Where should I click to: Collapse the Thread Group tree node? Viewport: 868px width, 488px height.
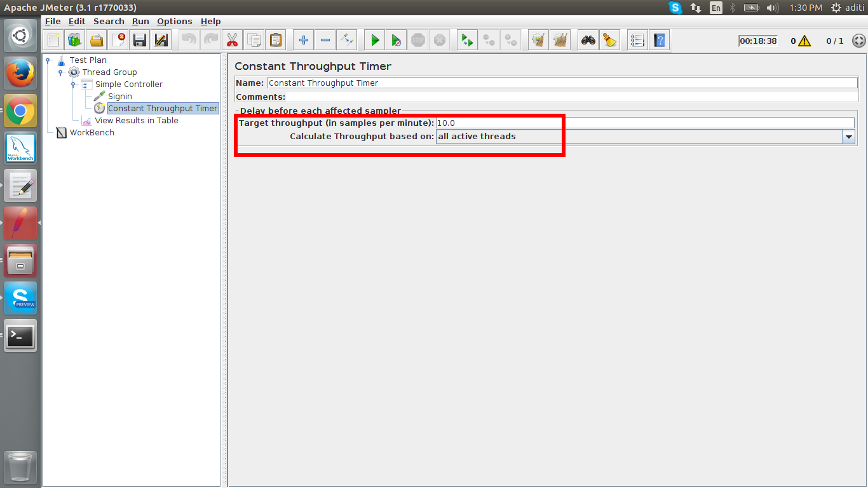click(60, 72)
